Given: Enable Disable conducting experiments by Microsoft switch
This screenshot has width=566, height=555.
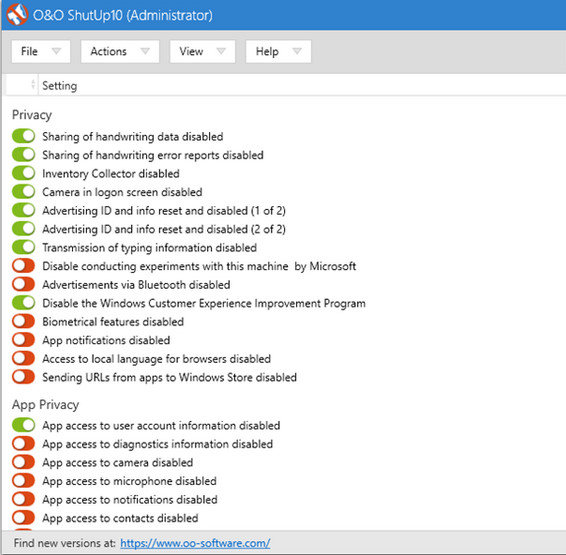Looking at the screenshot, I should (23, 266).
